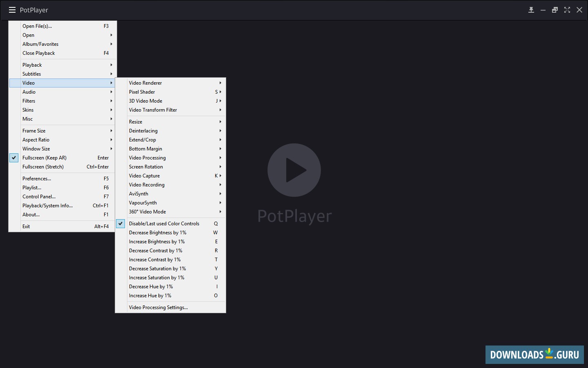
Task: Open the Aspect Ratio submenu
Action: (x=62, y=140)
